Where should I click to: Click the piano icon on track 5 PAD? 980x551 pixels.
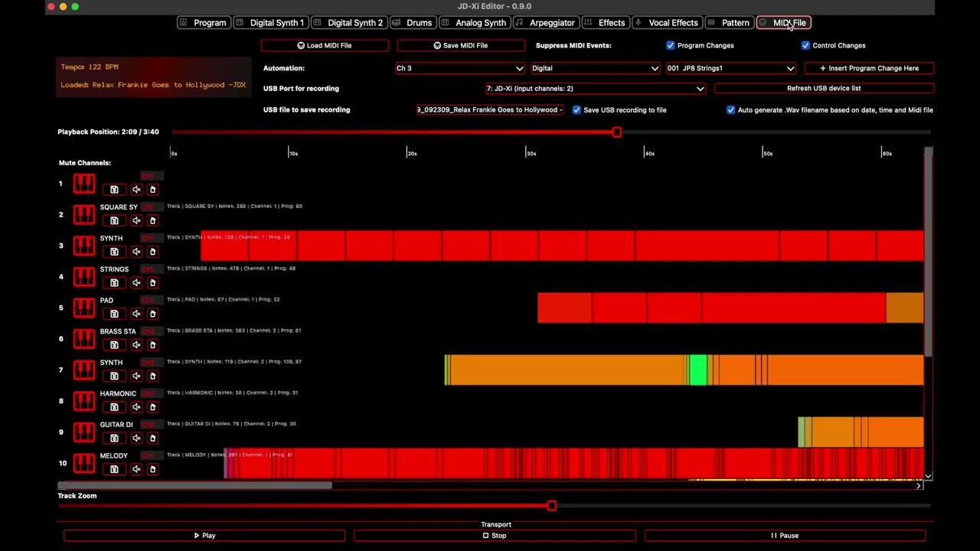[84, 308]
